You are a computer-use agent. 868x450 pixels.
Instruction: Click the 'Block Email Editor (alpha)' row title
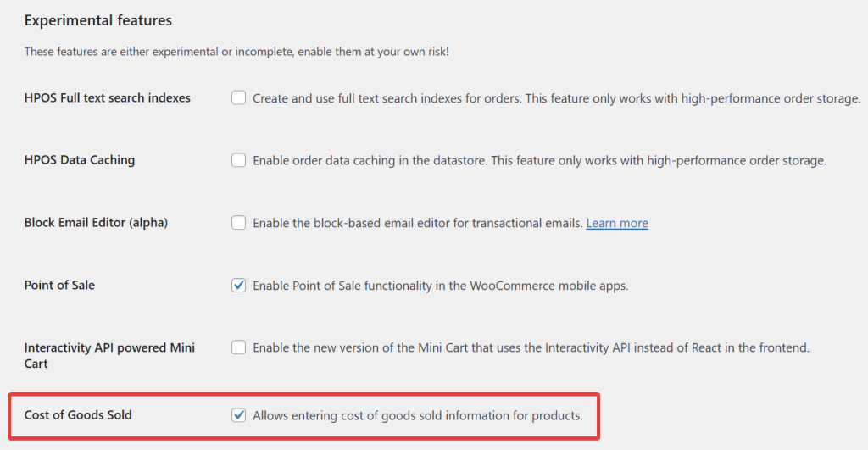coord(96,223)
